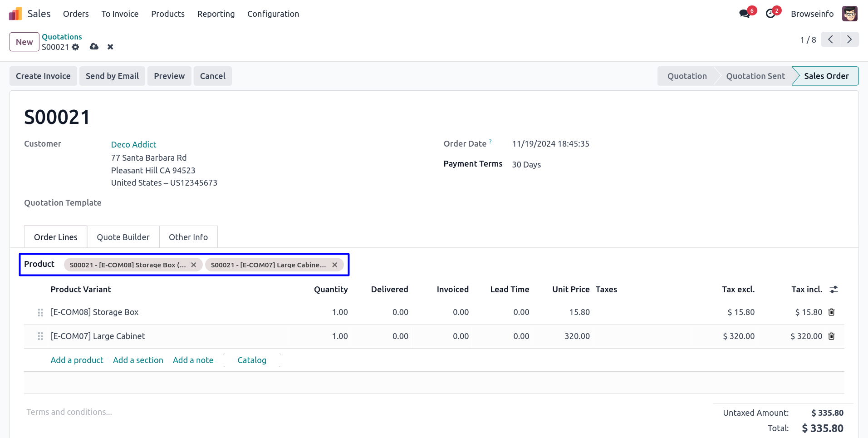The image size is (868, 438).
Task: Open the Configuration menu
Action: 273,14
